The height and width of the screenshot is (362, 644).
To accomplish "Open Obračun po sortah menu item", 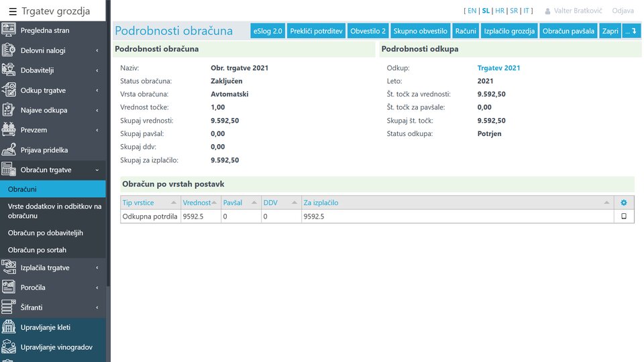I will [37, 250].
